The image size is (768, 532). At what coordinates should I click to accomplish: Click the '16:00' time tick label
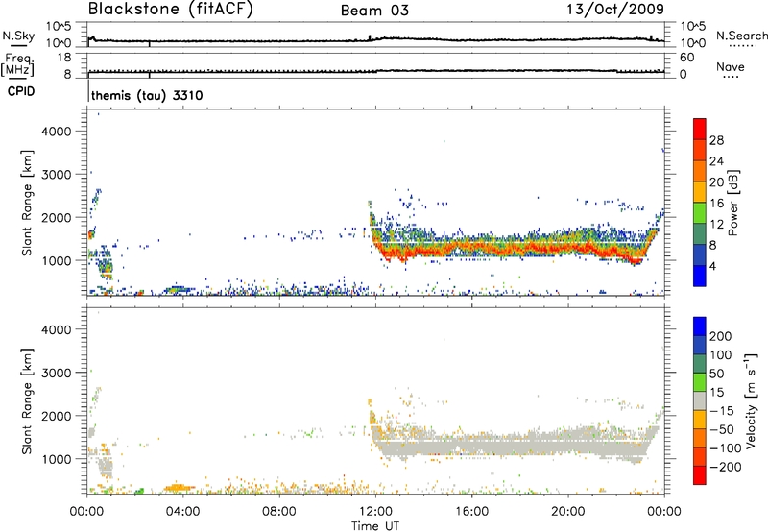(471, 512)
